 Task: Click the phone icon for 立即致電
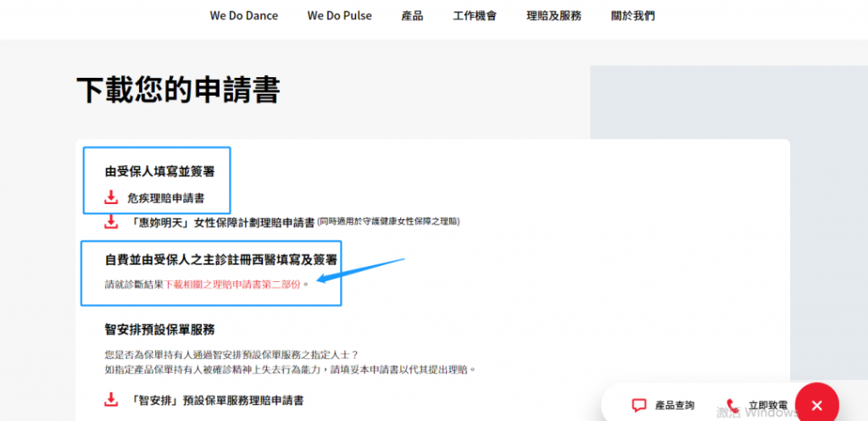tap(732, 405)
